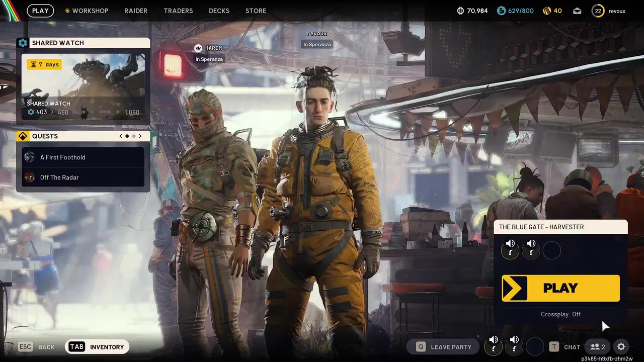This screenshot has height=362, width=644.
Task: Mute second party member in bottom bar
Action: click(514, 346)
